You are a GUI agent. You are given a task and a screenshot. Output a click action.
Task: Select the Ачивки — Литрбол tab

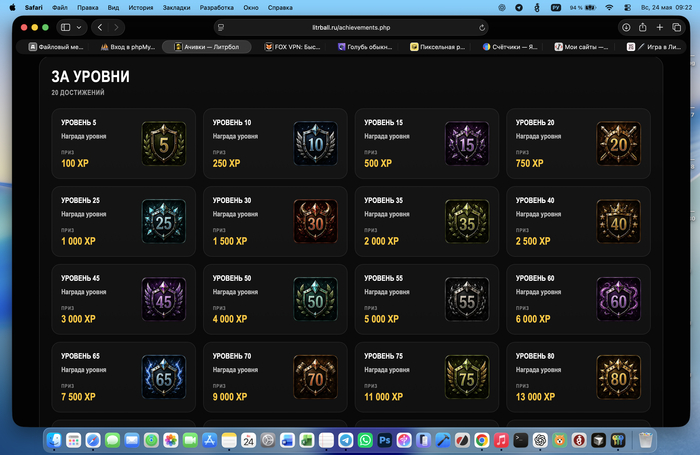click(207, 47)
